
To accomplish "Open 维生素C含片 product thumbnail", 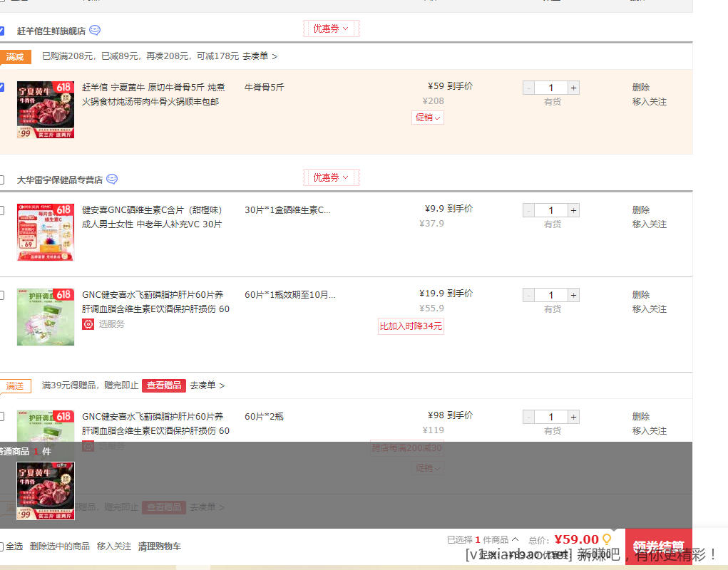I will tap(46, 232).
